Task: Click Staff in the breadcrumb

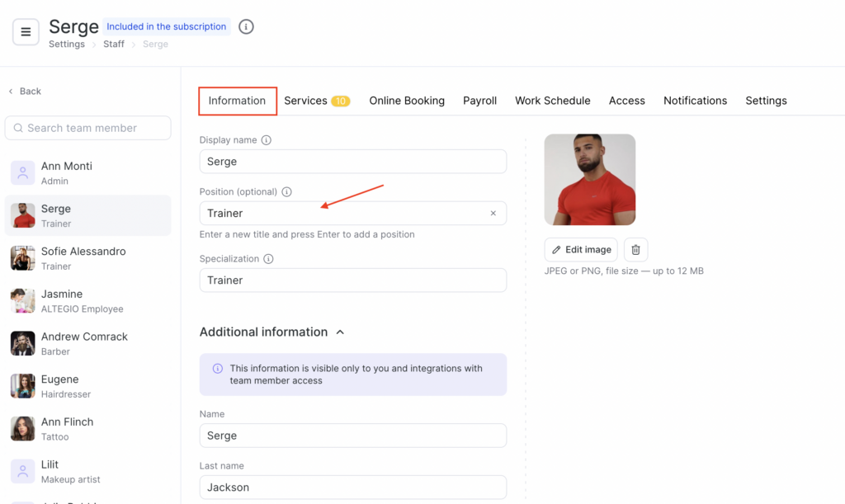Action: pyautogui.click(x=114, y=45)
